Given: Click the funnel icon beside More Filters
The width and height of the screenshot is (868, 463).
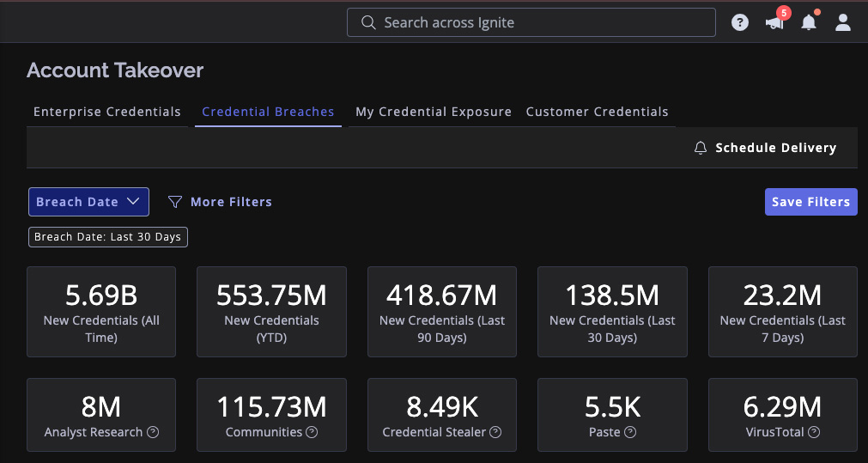Looking at the screenshot, I should click(175, 202).
